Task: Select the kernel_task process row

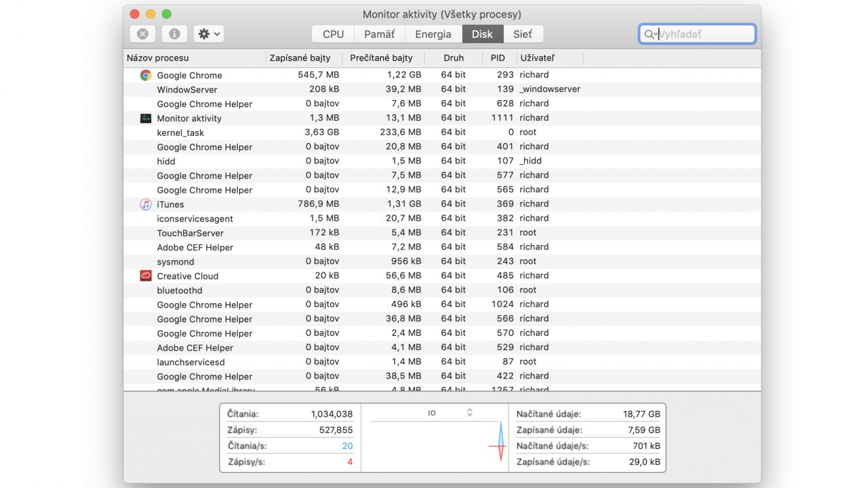Action: point(442,133)
